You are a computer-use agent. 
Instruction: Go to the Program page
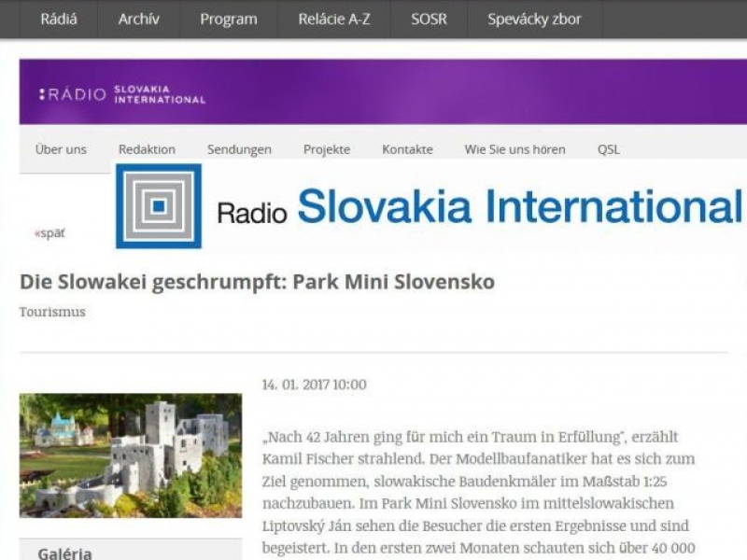point(229,20)
